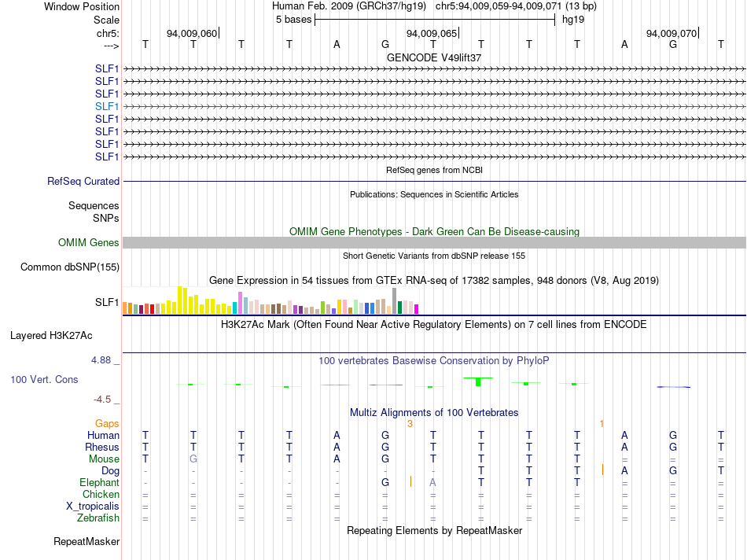Click the chr5: base position label

[109, 33]
